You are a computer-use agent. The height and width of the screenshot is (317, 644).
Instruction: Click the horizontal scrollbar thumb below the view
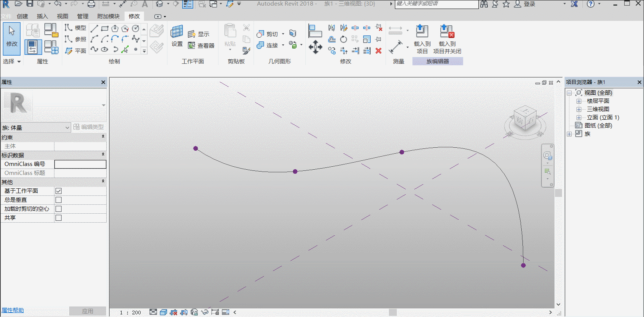[x=393, y=313]
